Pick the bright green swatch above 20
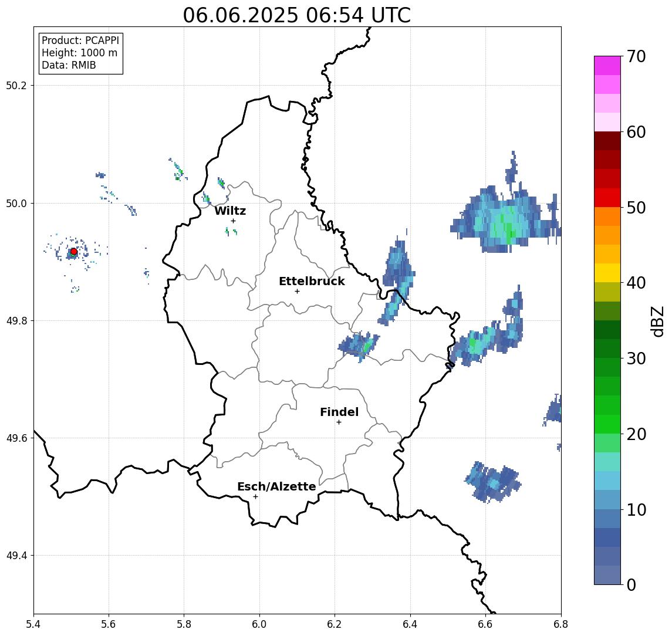This screenshot has width=672, height=636. tap(607, 424)
